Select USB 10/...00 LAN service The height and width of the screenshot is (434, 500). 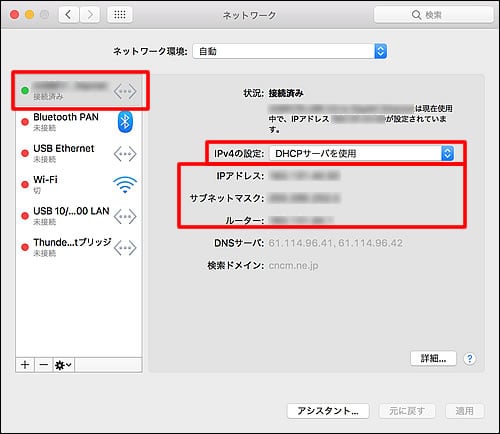[x=79, y=216]
